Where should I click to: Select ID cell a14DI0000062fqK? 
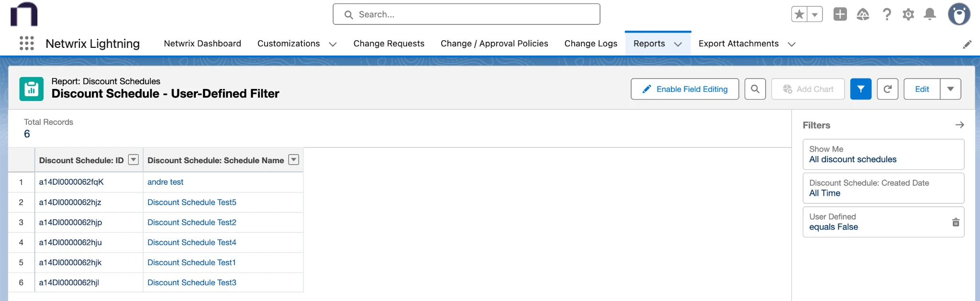(89, 182)
